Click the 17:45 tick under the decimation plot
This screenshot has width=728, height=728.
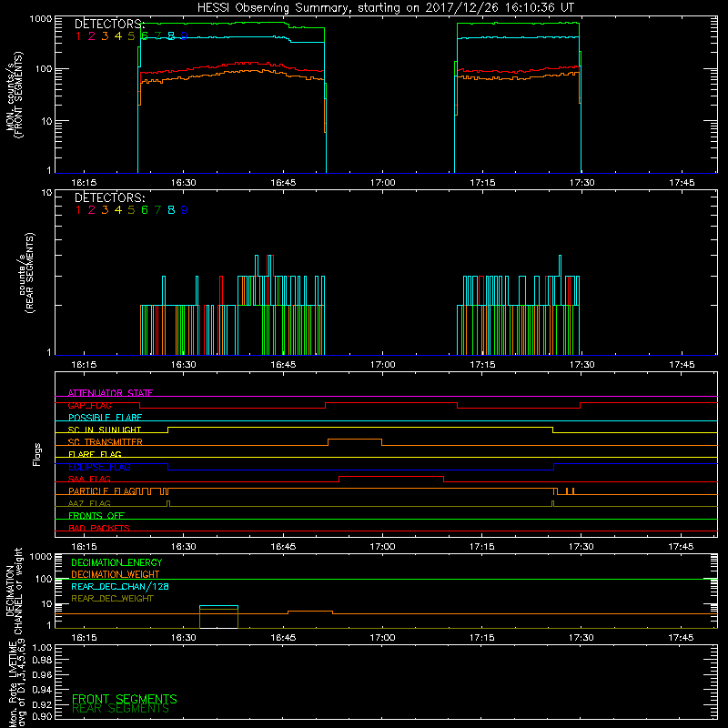(x=681, y=638)
